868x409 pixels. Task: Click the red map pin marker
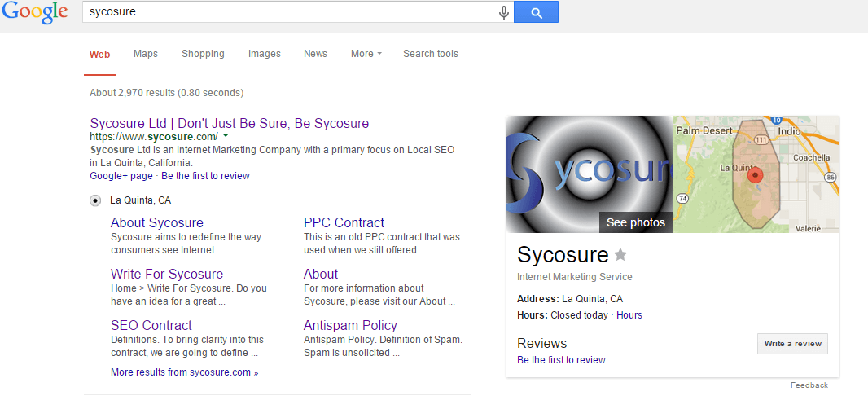pyautogui.click(x=755, y=176)
